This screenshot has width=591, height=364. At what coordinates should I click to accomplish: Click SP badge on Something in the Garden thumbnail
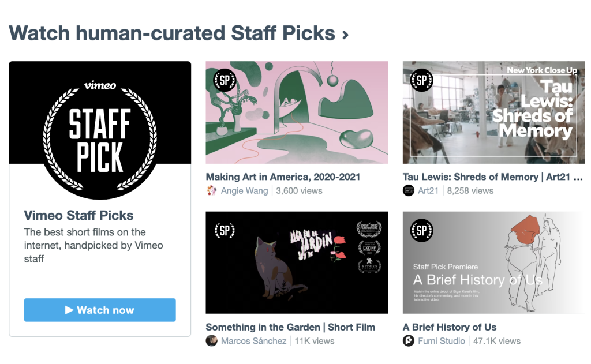tap(225, 231)
